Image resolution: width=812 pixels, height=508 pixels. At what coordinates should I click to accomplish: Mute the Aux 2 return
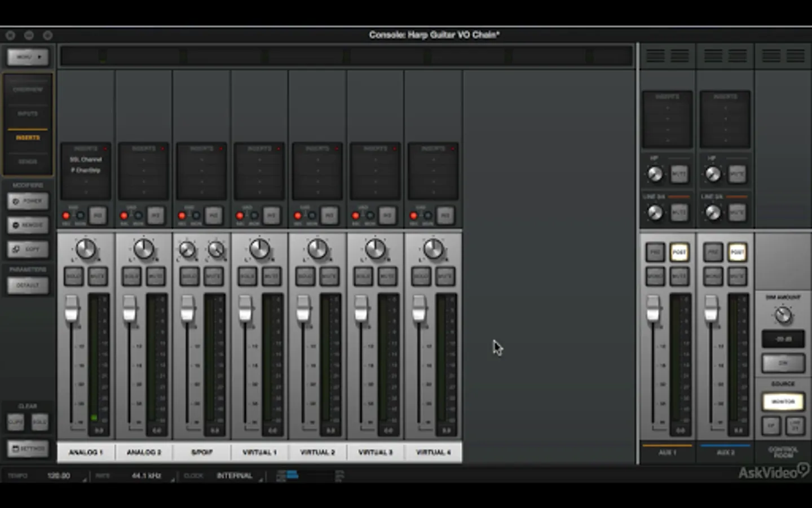738,277
